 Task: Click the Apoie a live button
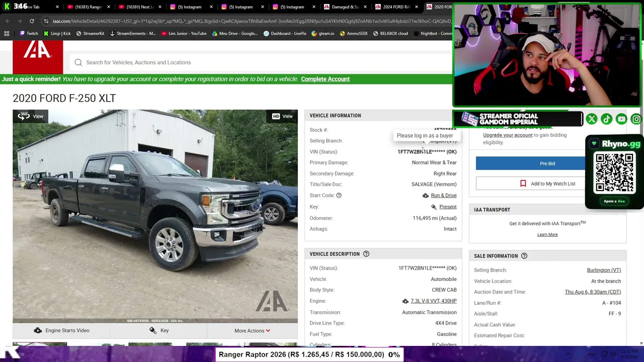614,201
